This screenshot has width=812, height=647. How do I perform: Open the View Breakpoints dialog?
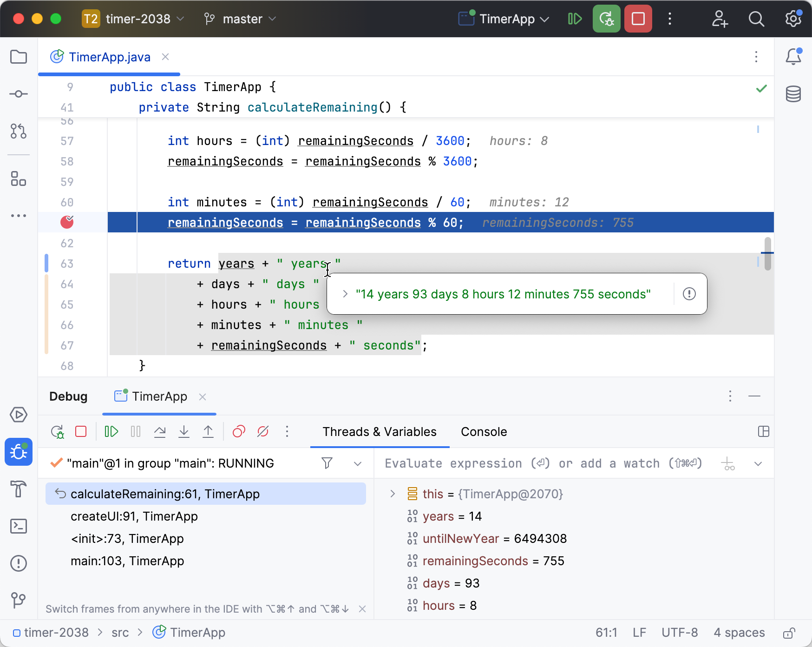[x=239, y=431]
